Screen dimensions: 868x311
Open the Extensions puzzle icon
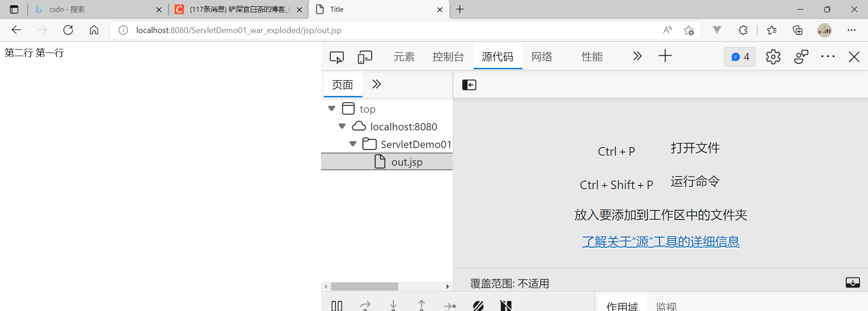[743, 30]
